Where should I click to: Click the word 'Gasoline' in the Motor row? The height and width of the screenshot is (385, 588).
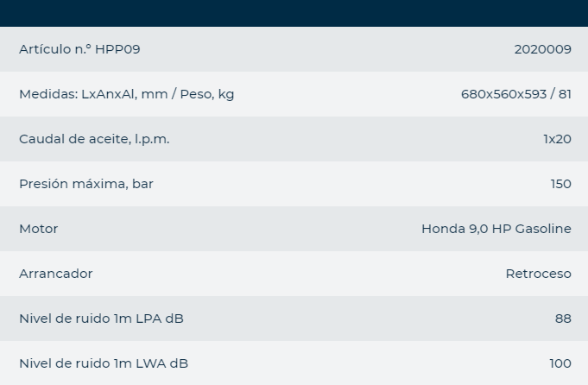542,229
